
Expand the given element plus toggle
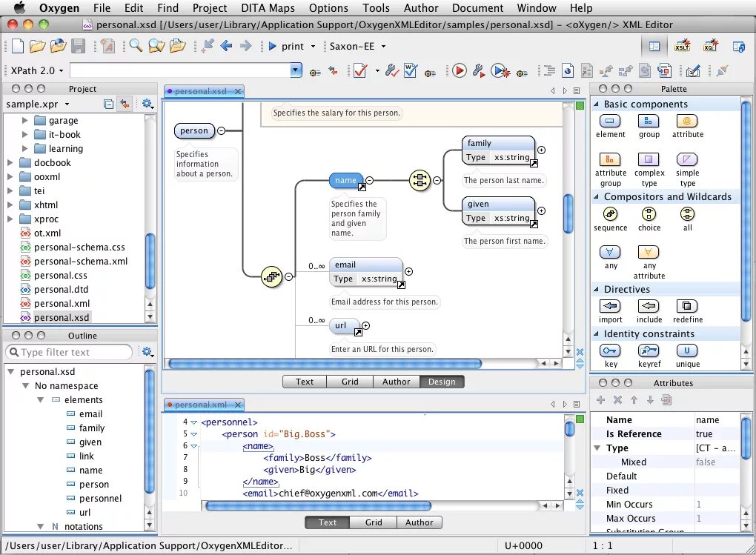pyautogui.click(x=542, y=210)
